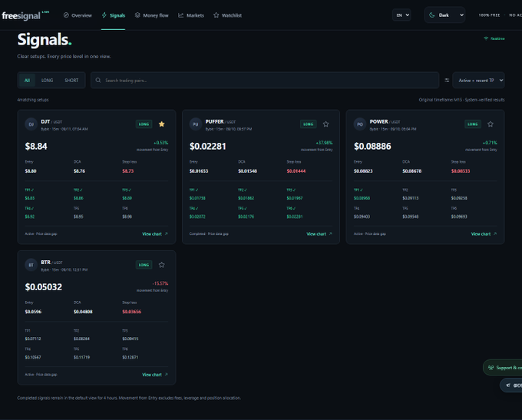This screenshot has height=420, width=522.
Task: Go to the Money flow tab
Action: coord(151,15)
